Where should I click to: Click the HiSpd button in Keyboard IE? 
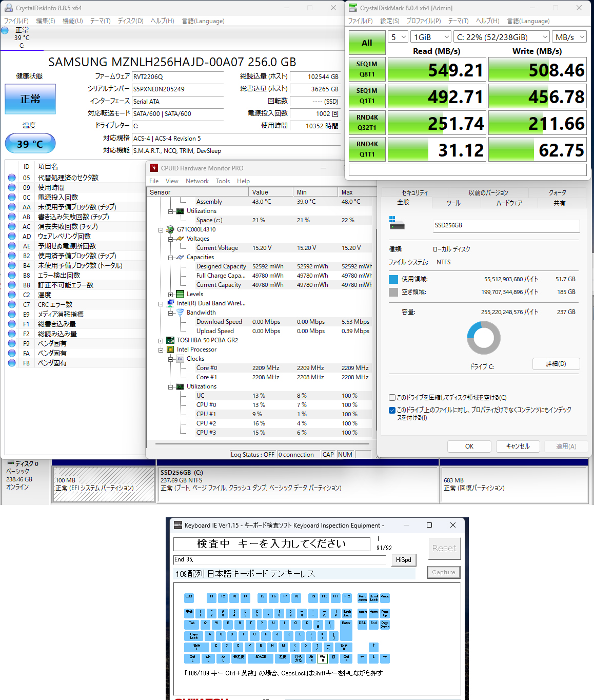tap(404, 560)
